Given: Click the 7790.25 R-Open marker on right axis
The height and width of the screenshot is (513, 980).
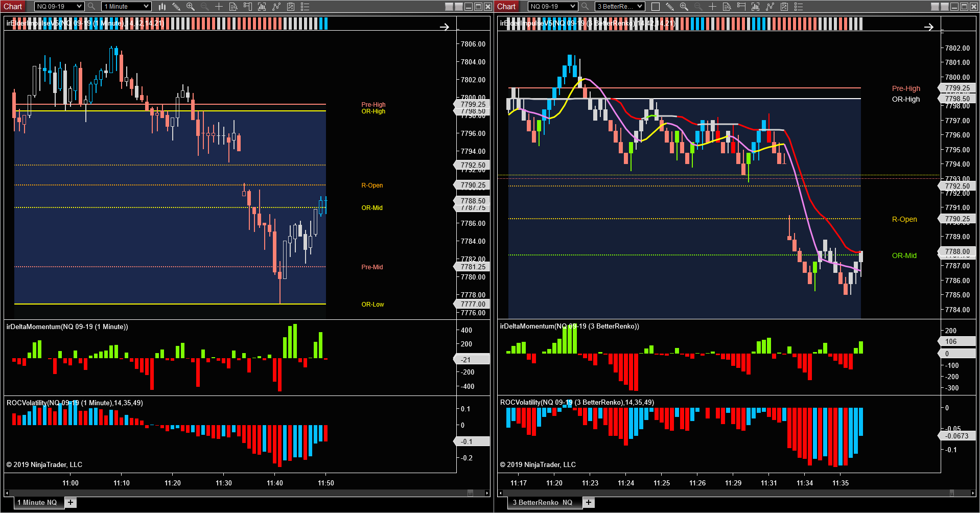Looking at the screenshot, I should (x=957, y=219).
